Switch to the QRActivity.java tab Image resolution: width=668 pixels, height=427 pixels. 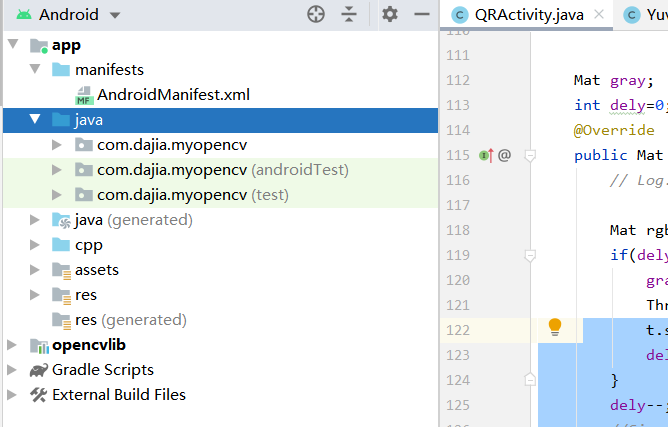click(529, 15)
